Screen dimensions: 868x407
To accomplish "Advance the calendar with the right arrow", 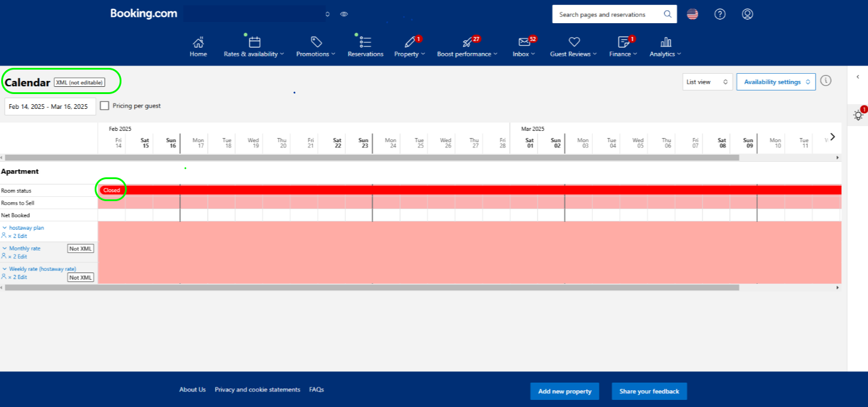I will [x=832, y=137].
